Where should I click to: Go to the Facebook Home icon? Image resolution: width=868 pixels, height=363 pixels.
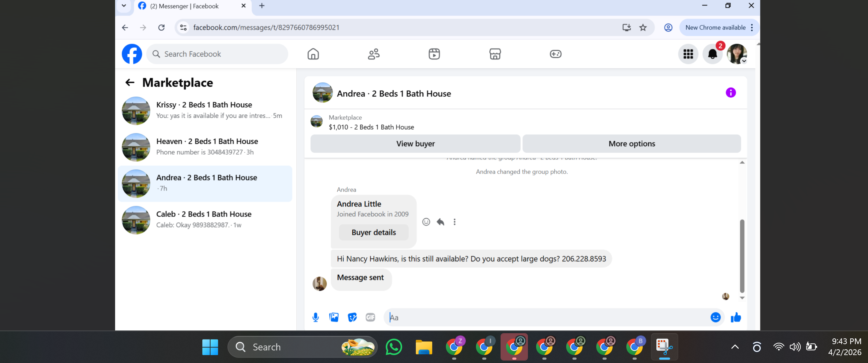click(x=313, y=54)
